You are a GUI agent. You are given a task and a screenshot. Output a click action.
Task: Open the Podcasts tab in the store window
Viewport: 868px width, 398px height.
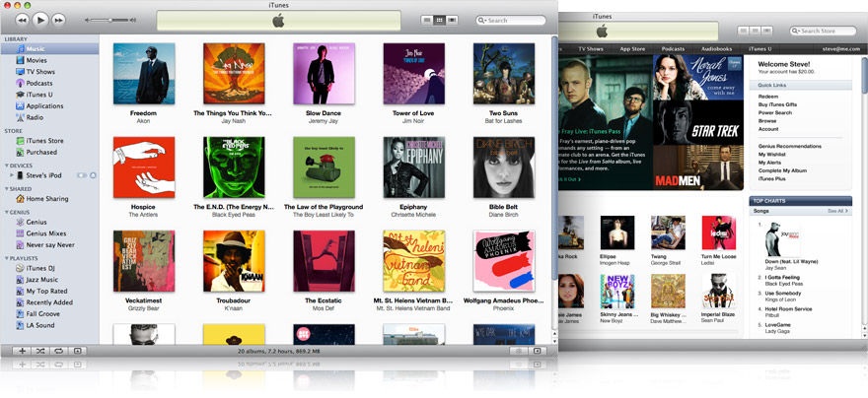click(673, 49)
